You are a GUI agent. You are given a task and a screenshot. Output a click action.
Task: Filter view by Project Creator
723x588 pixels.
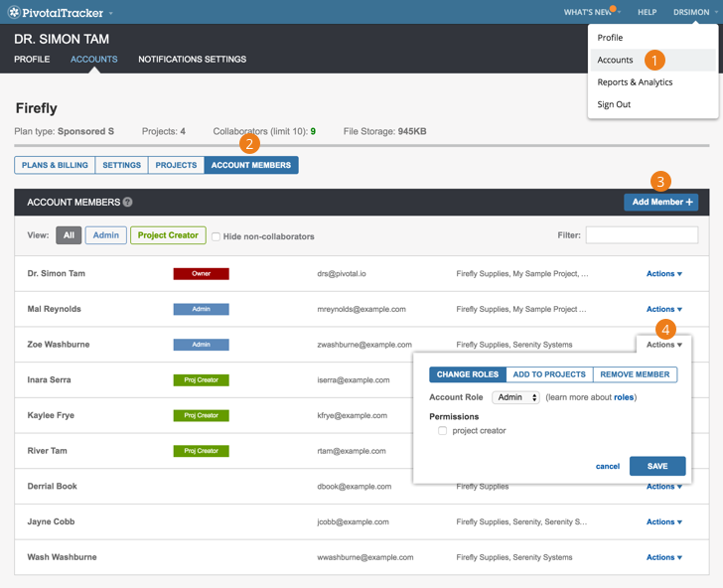168,235
